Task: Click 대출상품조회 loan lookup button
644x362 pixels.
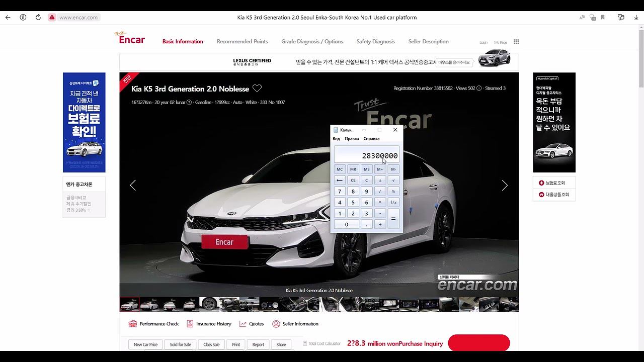Action: click(554, 195)
